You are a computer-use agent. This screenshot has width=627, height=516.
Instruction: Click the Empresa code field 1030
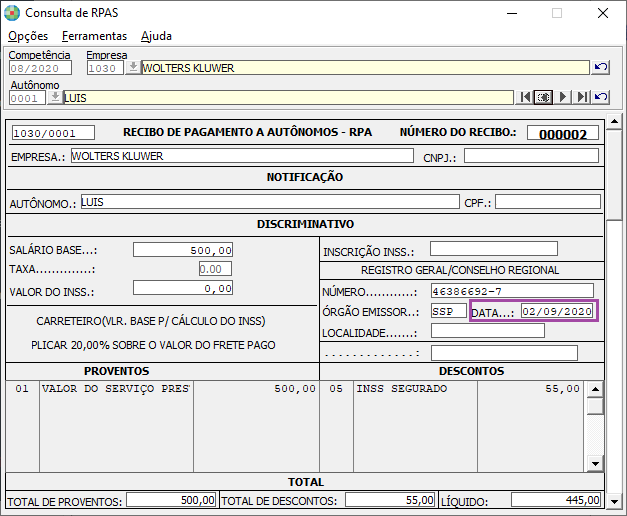105,68
